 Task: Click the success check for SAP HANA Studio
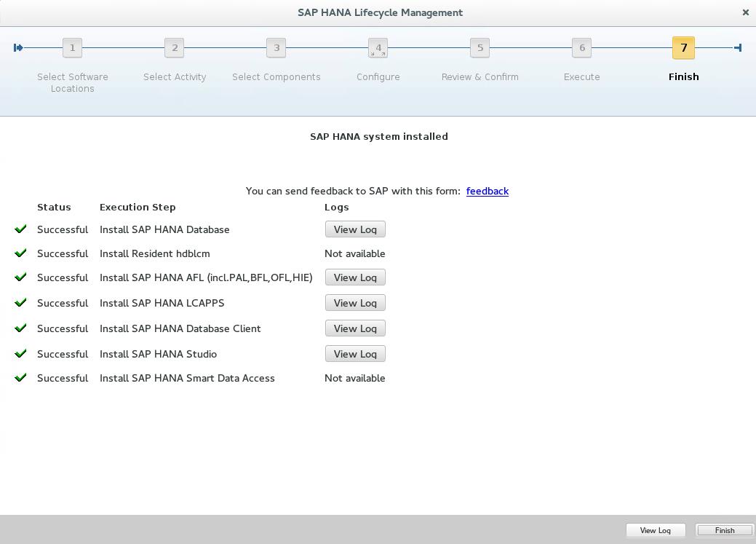20,353
